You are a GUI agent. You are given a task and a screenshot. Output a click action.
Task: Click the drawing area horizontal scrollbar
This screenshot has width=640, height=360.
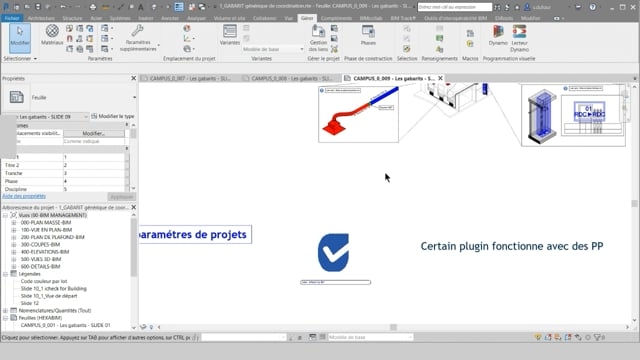(x=393, y=327)
